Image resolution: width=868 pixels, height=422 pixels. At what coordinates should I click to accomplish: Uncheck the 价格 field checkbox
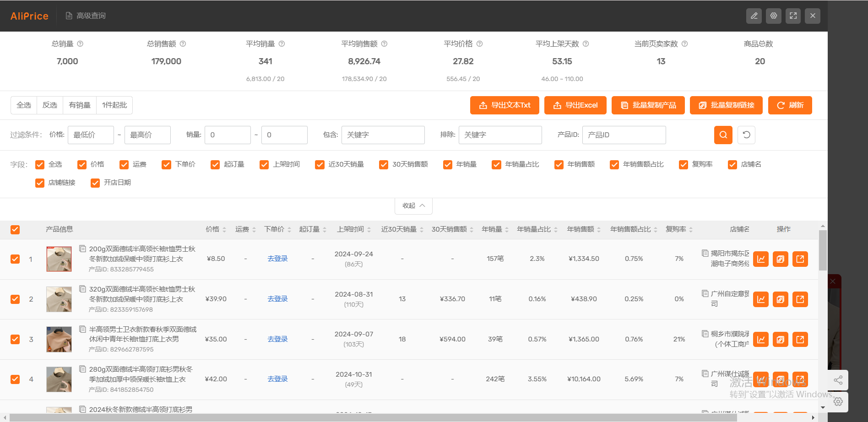pos(82,164)
